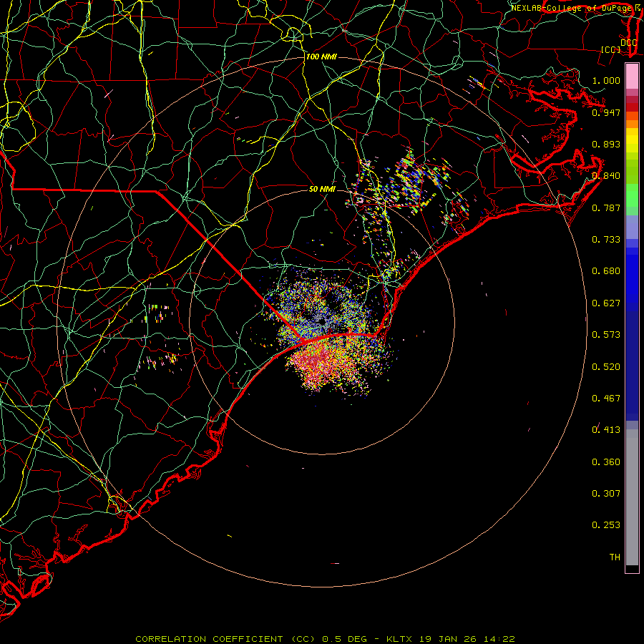Click the TH threshold label
The width and height of the screenshot is (644, 644).
click(x=615, y=557)
